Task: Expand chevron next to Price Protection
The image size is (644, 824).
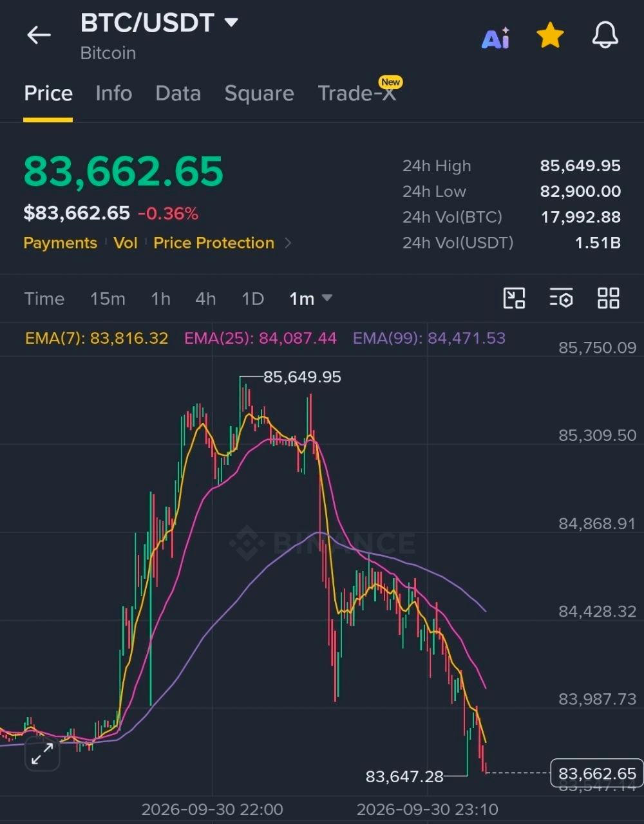Action: pyautogui.click(x=288, y=243)
